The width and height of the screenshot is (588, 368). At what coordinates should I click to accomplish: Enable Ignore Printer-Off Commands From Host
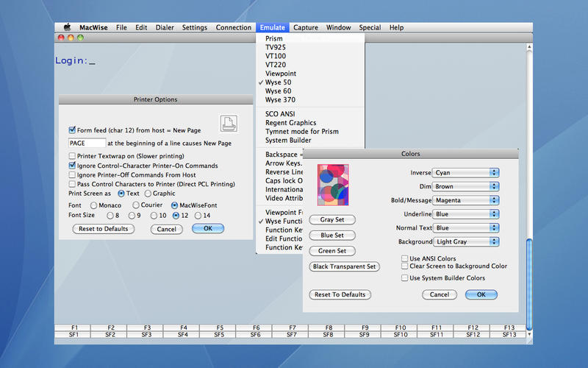pyautogui.click(x=72, y=174)
